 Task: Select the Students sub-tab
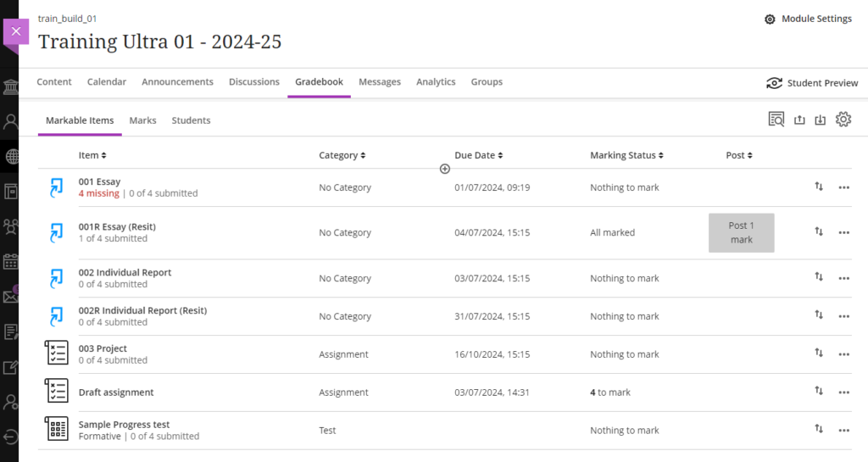tap(191, 120)
